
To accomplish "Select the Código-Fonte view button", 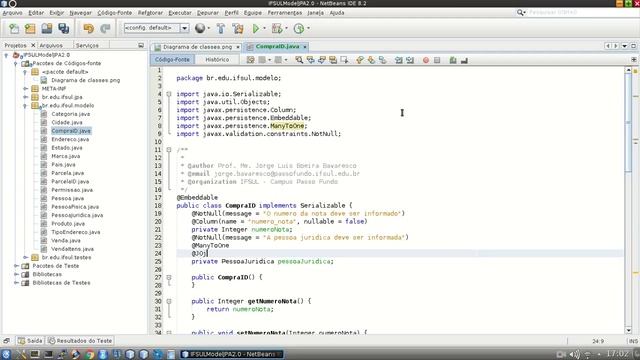I will point(172,60).
